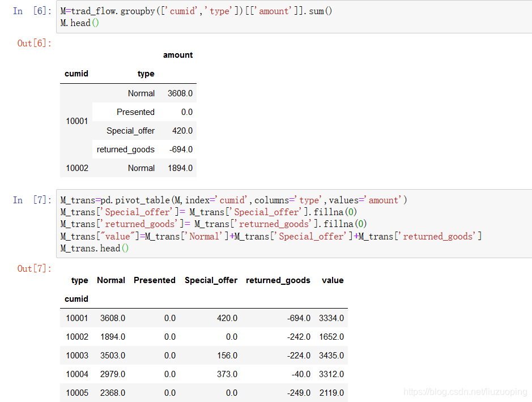Click value 2979.0 in Normal column
Screen dimensions: 532x402
click(113, 374)
